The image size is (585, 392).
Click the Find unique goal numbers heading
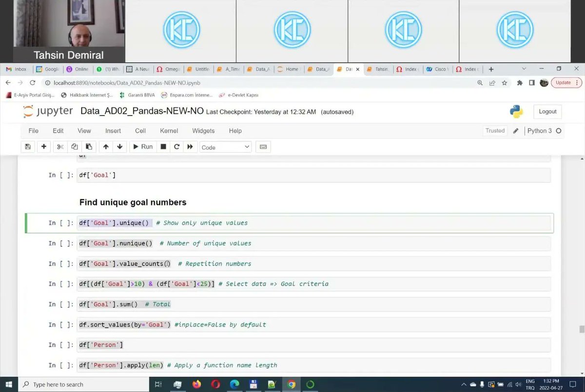point(133,202)
